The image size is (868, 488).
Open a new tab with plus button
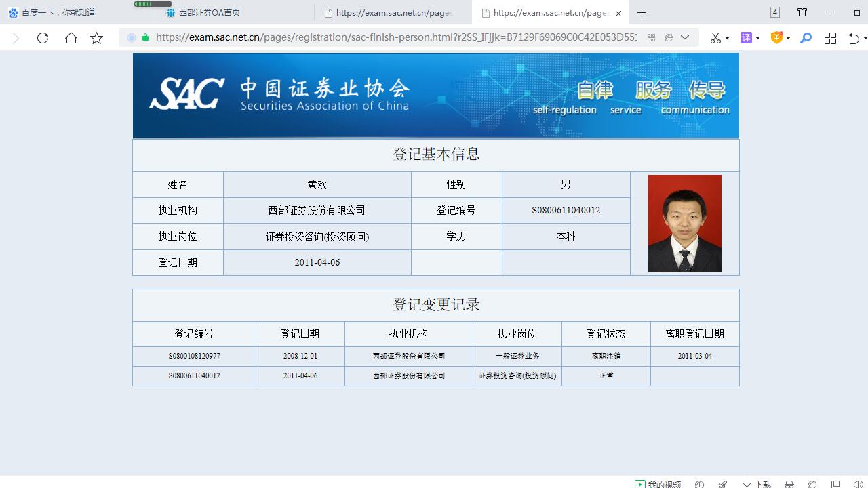tap(642, 12)
